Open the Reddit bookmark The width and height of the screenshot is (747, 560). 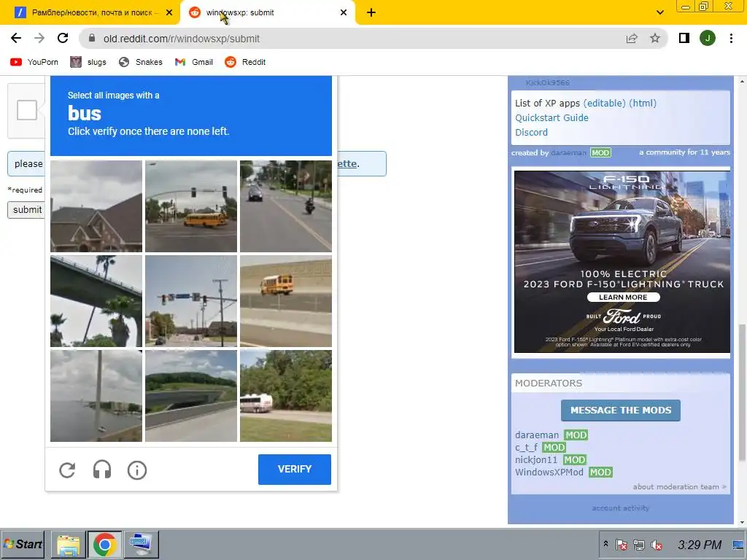pos(245,62)
